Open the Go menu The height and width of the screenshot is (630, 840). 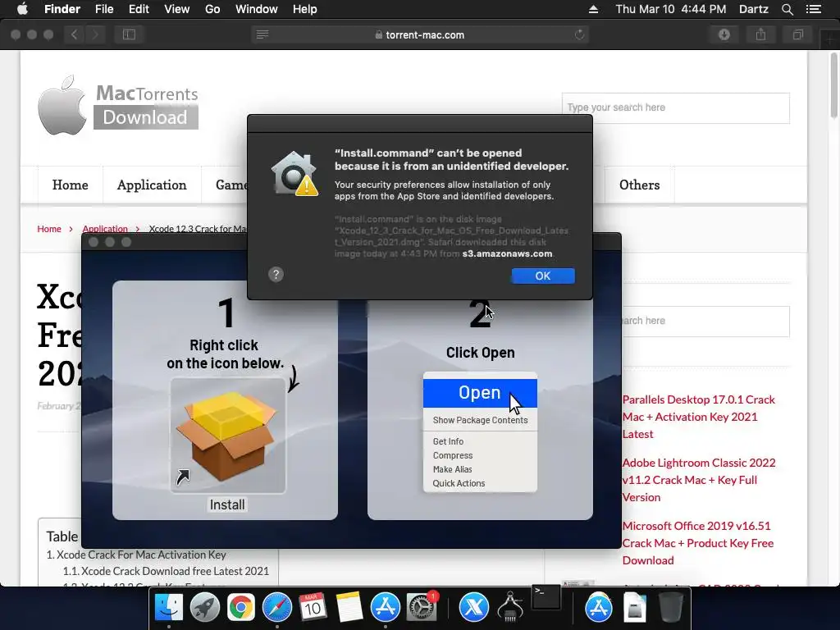pos(212,9)
